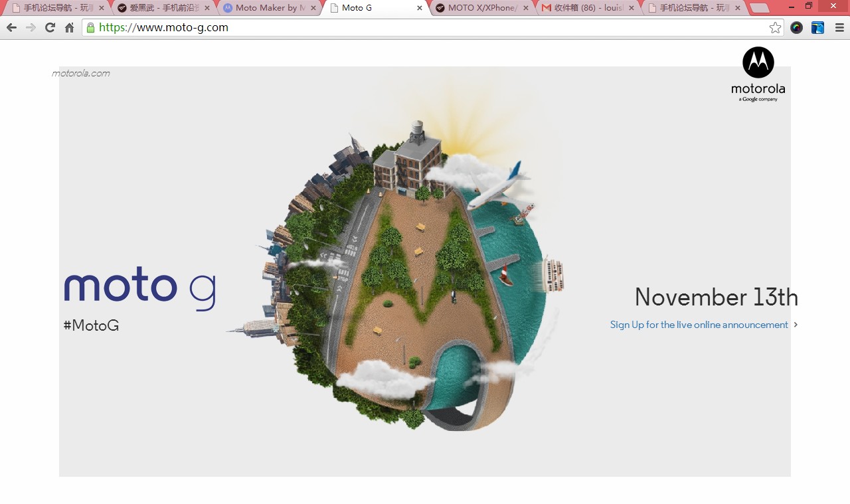Viewport: 850px width, 504px height.
Task: Switch to the 爱黑武 tab
Action: click(x=164, y=8)
